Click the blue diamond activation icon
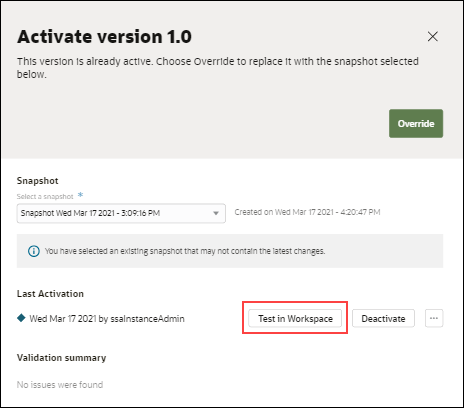This screenshot has width=464, height=408. 21,318
